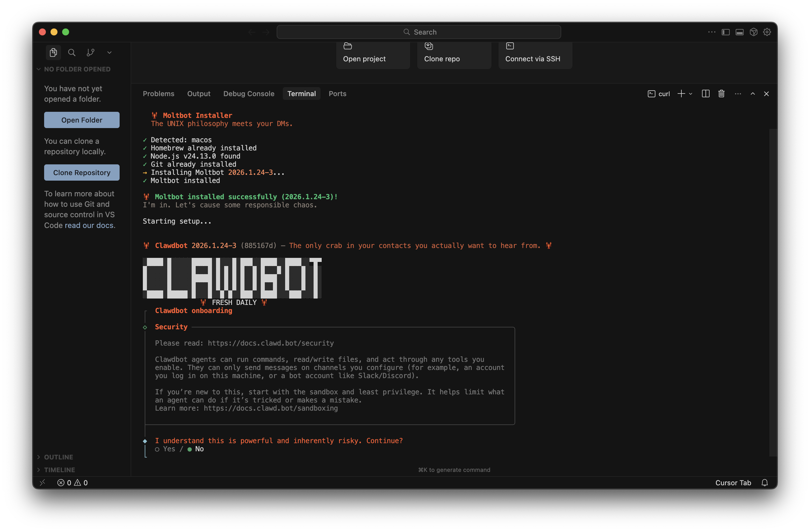Switch to the Debug Console tab
Viewport: 810px width, 532px height.
[x=249, y=94]
